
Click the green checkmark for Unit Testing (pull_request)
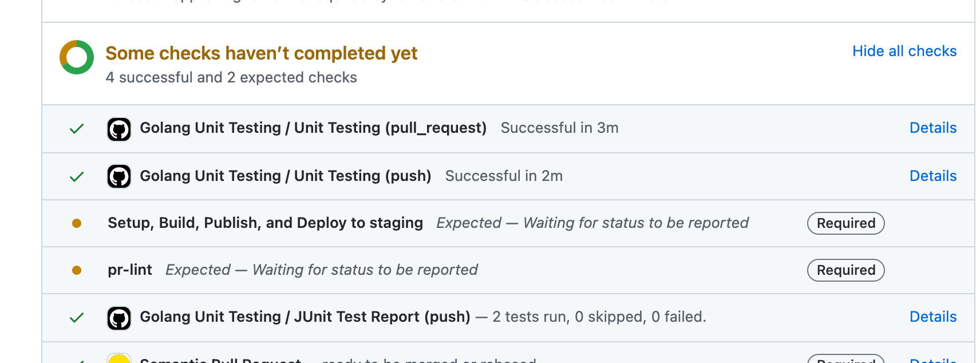pos(76,128)
